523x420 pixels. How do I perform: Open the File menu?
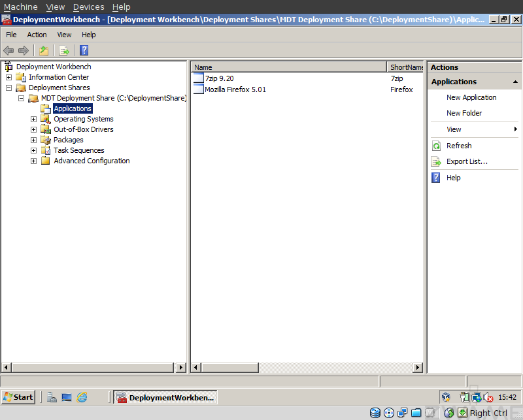tap(11, 35)
